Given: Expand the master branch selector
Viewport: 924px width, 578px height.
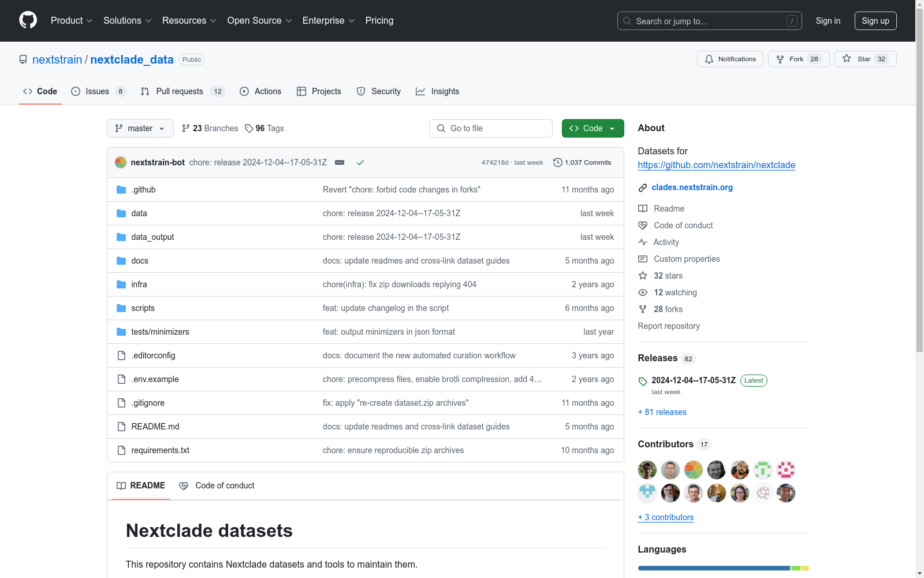Looking at the screenshot, I should [140, 128].
